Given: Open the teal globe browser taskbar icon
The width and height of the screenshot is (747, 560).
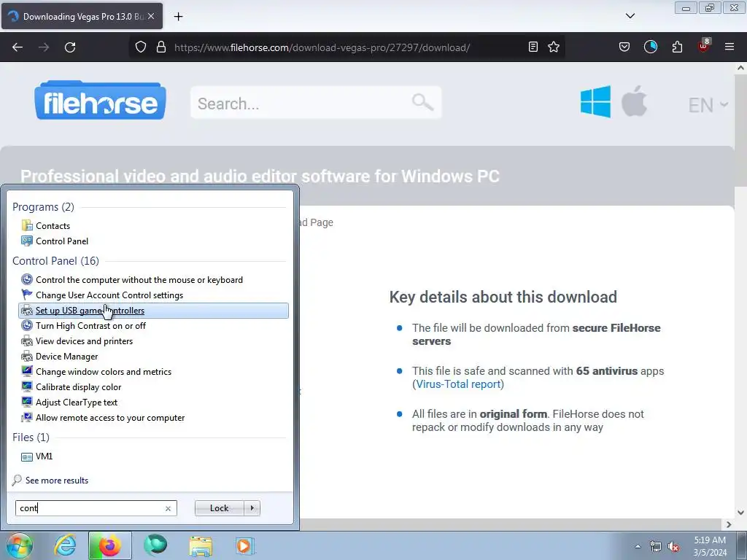Looking at the screenshot, I should 155,545.
